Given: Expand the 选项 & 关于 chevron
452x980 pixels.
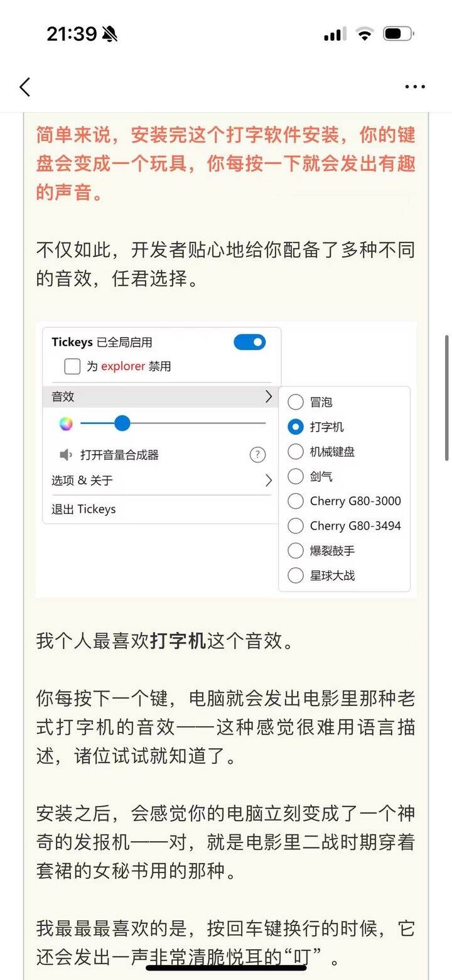Looking at the screenshot, I should (269, 481).
